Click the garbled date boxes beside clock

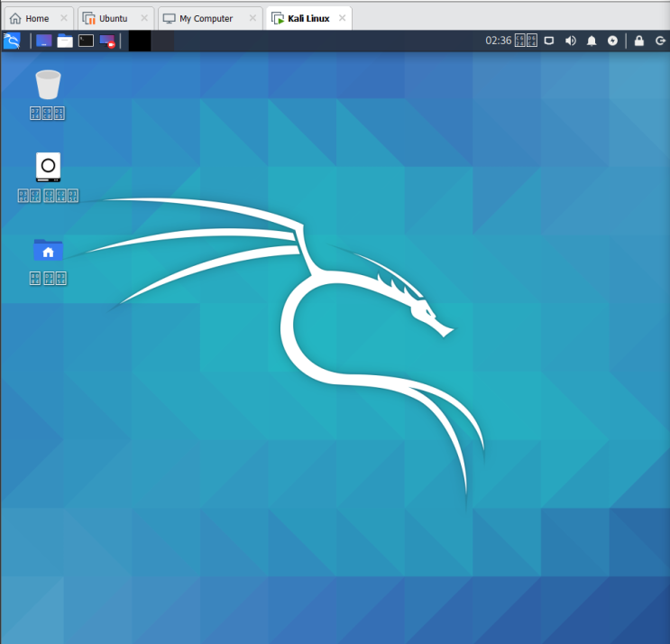(526, 41)
